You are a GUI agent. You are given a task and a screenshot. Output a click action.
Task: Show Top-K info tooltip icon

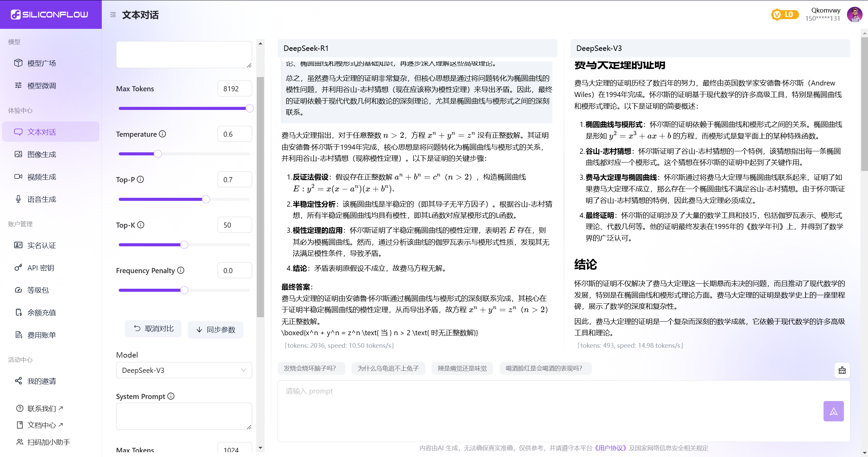click(141, 225)
